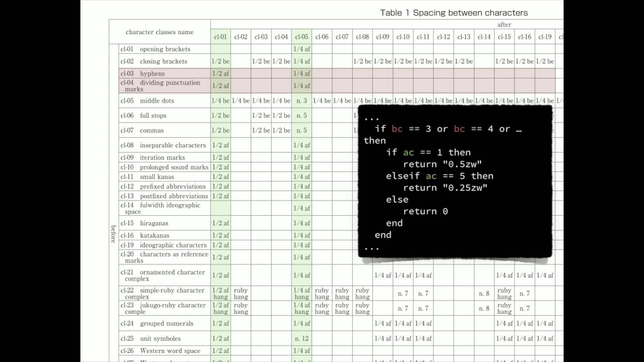Click the vertical "before" side label

[113, 234]
